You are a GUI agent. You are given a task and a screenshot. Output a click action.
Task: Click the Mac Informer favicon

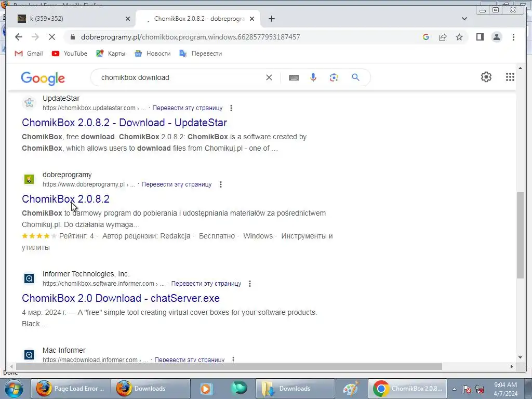[29, 355]
